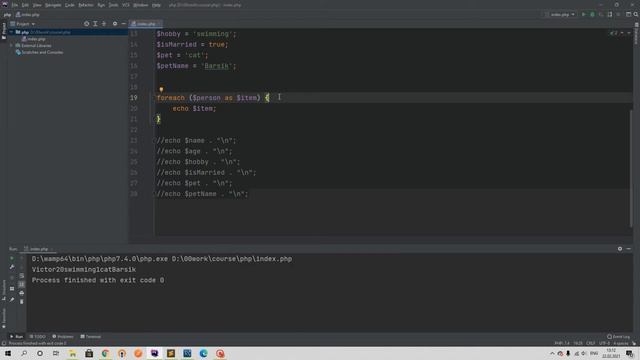Screen dimensions: 640x360
Task: Open the Navigate menu
Action: (53, 5)
